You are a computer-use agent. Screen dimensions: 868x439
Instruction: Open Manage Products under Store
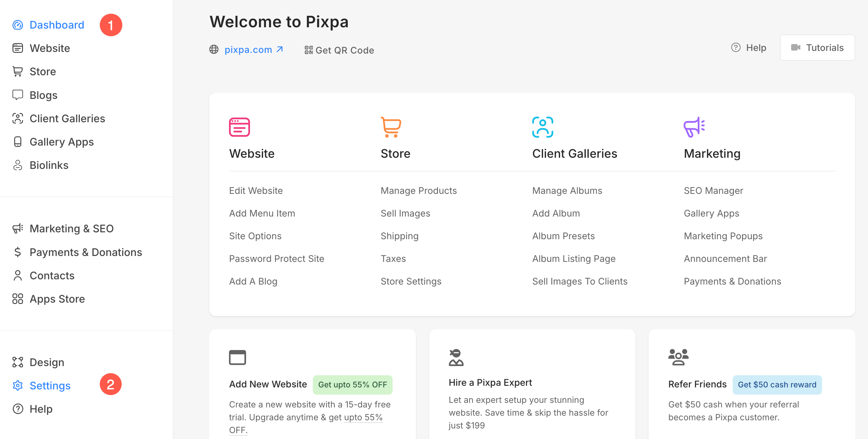click(x=419, y=191)
